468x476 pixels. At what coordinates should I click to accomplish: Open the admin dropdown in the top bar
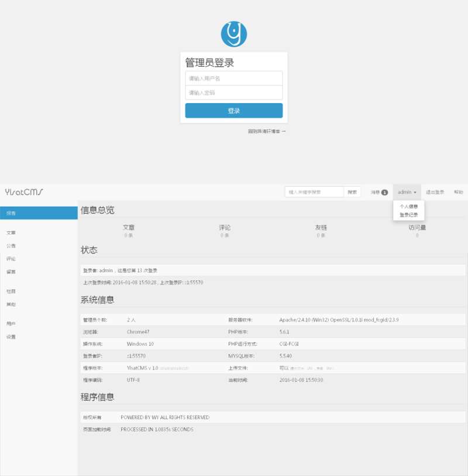pos(405,191)
